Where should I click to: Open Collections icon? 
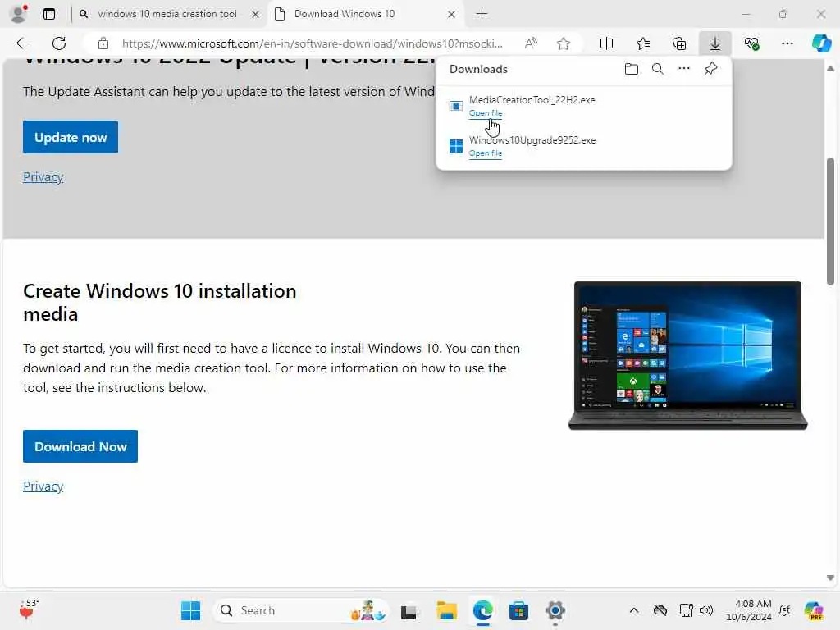point(679,43)
